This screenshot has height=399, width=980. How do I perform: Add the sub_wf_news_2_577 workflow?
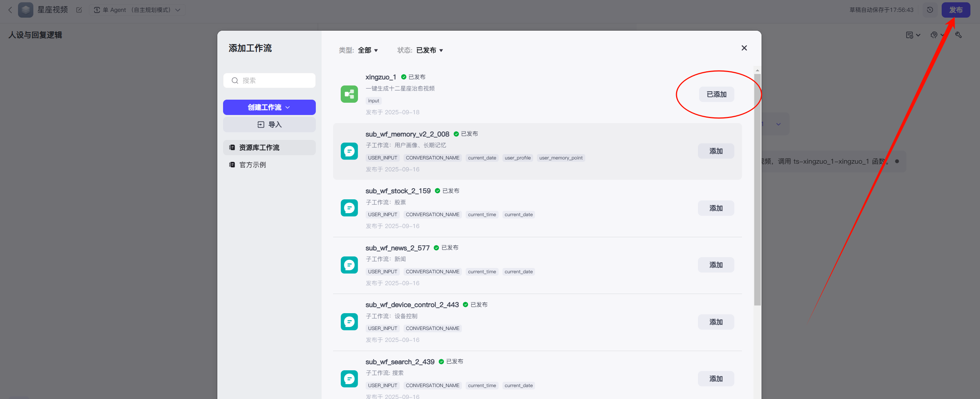pyautogui.click(x=716, y=265)
